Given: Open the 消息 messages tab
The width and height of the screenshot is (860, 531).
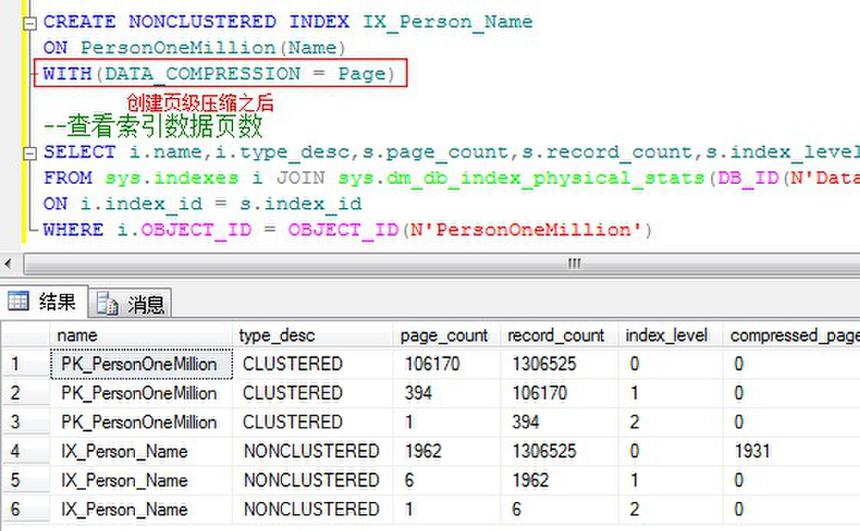Looking at the screenshot, I should click(131, 303).
